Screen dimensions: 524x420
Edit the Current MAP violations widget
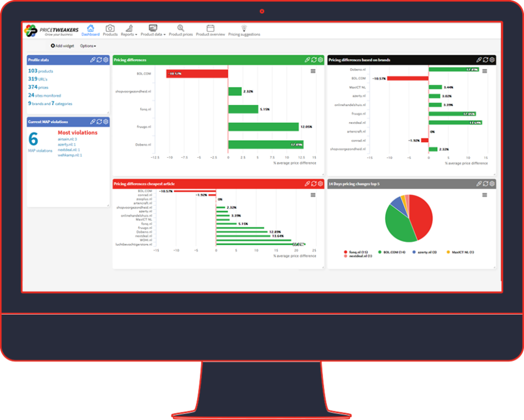(93, 122)
